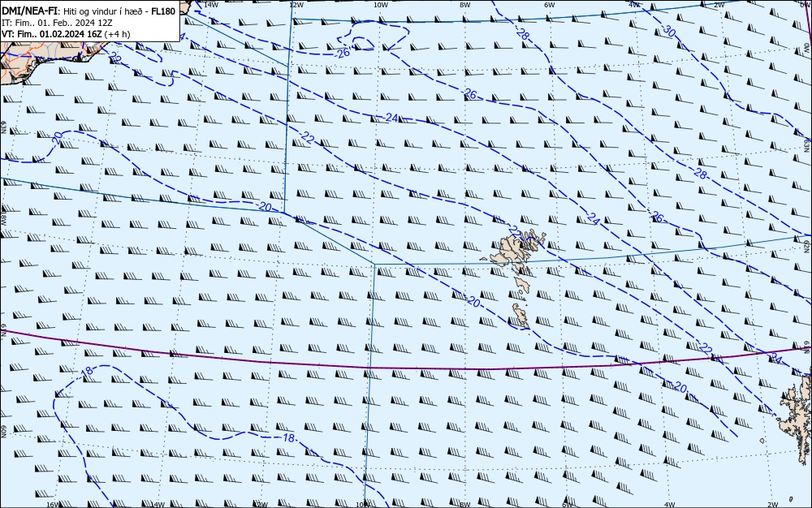Select the '4W' longitude label along the bottom edge

[x=669, y=505]
